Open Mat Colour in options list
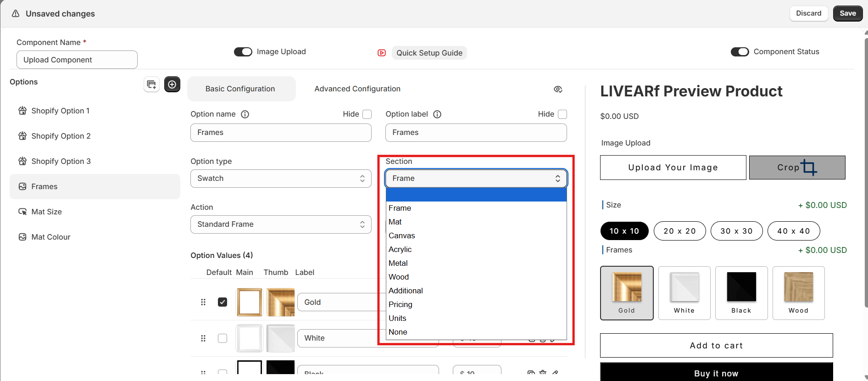 (x=95, y=237)
